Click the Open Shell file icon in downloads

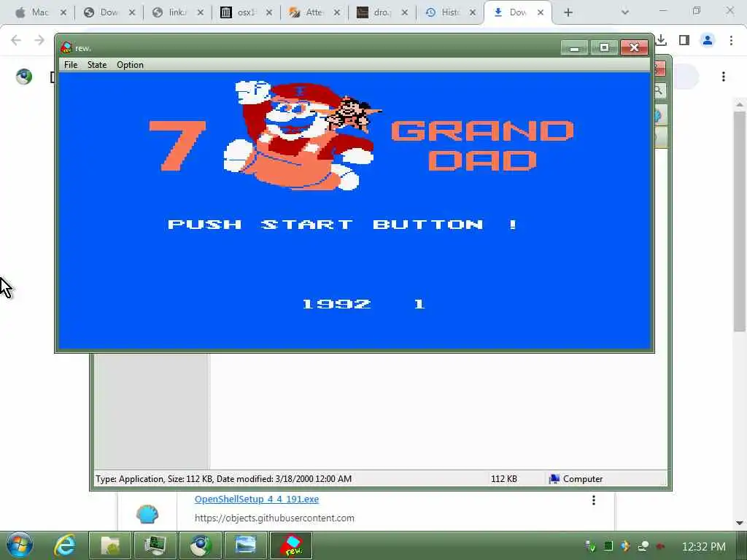pyautogui.click(x=147, y=515)
